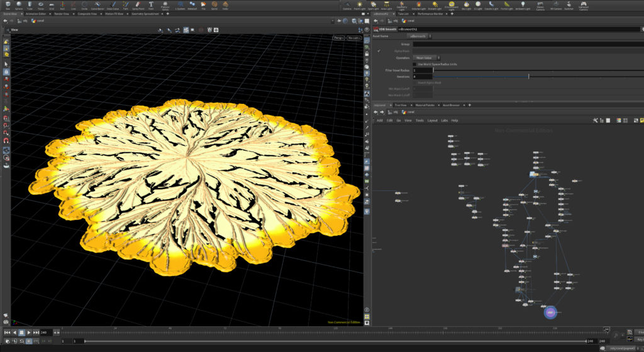Add a Point Light from shelf
Screen dimensions: 644x352
point(359,5)
